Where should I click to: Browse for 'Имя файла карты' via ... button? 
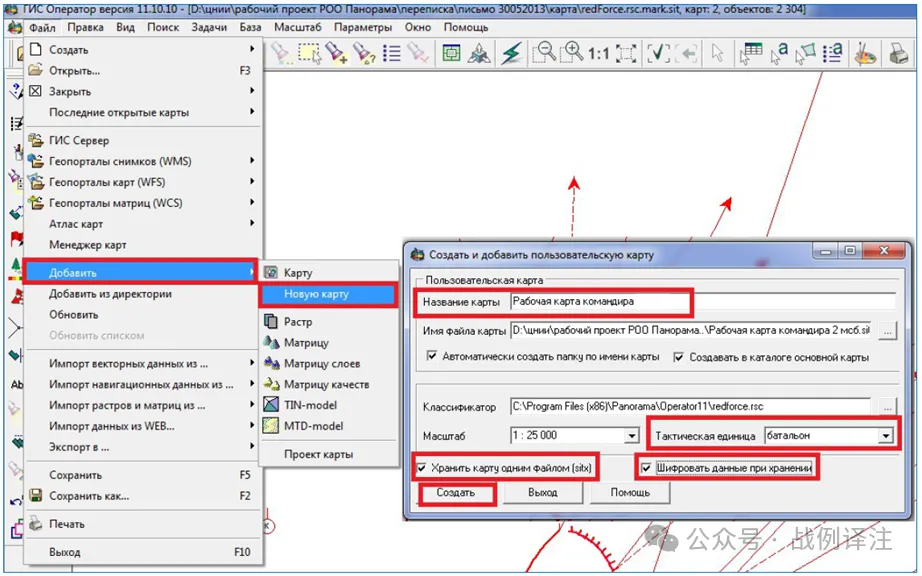(888, 331)
